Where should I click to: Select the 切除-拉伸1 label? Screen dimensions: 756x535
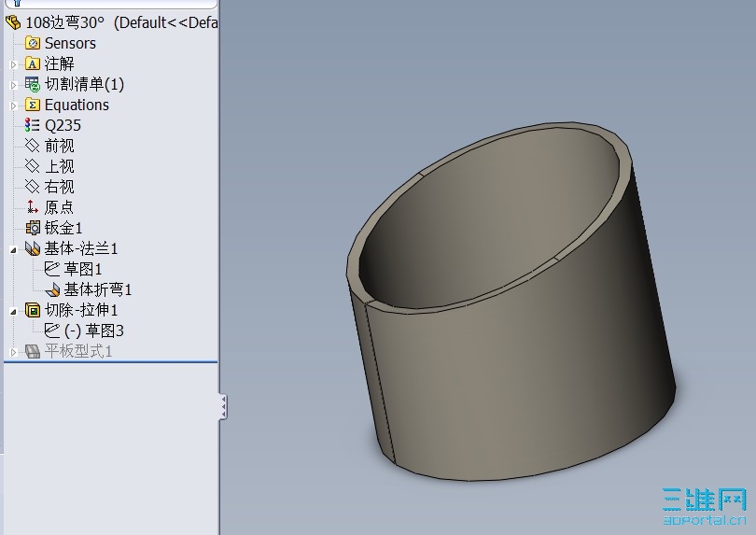tap(81, 310)
